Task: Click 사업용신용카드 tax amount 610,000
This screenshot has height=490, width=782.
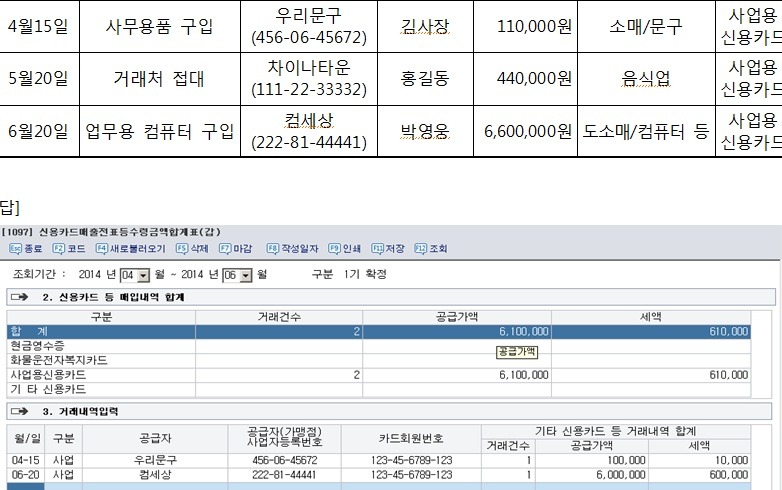Action: 729,375
